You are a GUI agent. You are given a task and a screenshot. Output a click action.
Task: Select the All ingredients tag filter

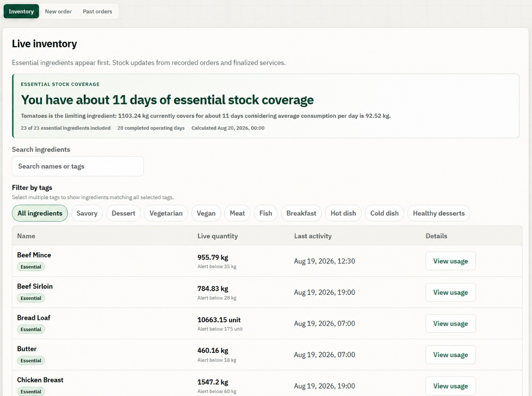click(x=40, y=213)
